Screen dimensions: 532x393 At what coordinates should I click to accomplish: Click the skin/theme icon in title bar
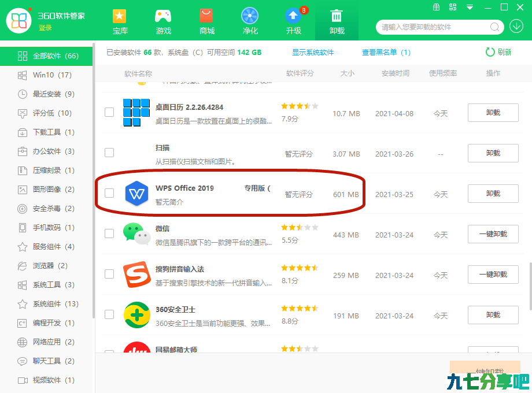pyautogui.click(x=453, y=7)
